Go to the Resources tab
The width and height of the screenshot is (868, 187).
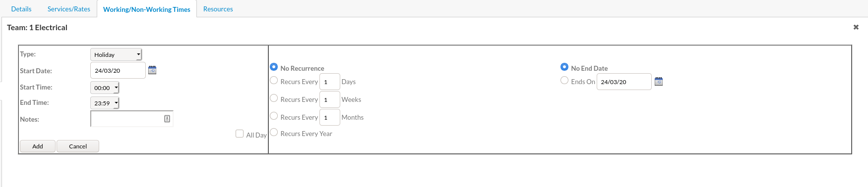(218, 9)
